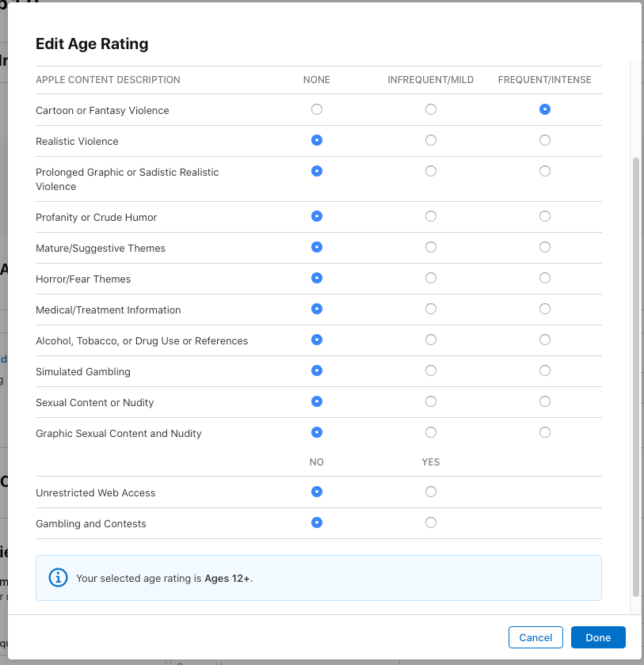Cancel the age rating edit
644x665 pixels.
pos(535,637)
